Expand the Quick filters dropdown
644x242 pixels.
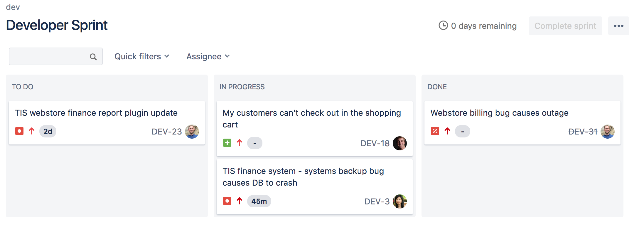click(142, 56)
